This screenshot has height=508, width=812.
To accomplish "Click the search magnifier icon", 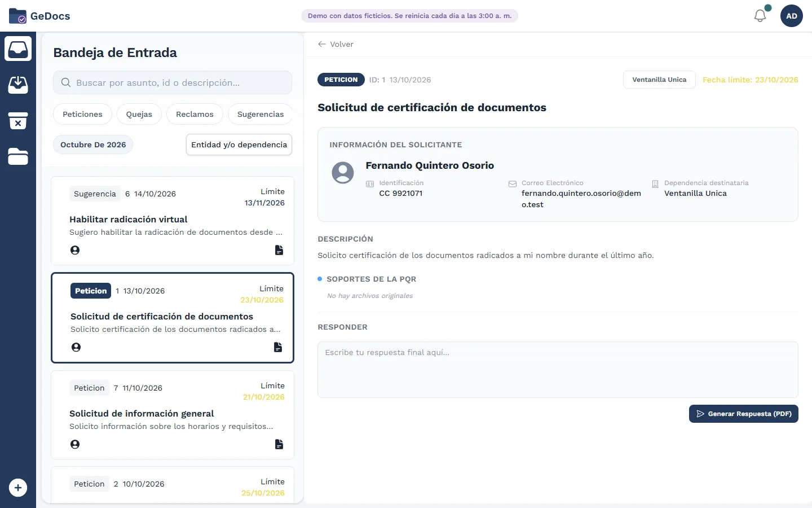I will pyautogui.click(x=66, y=82).
